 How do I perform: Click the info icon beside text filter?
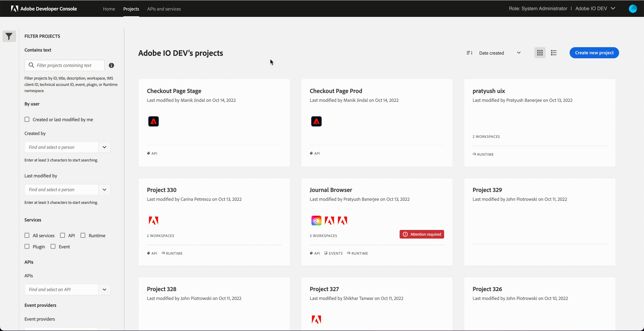point(112,65)
